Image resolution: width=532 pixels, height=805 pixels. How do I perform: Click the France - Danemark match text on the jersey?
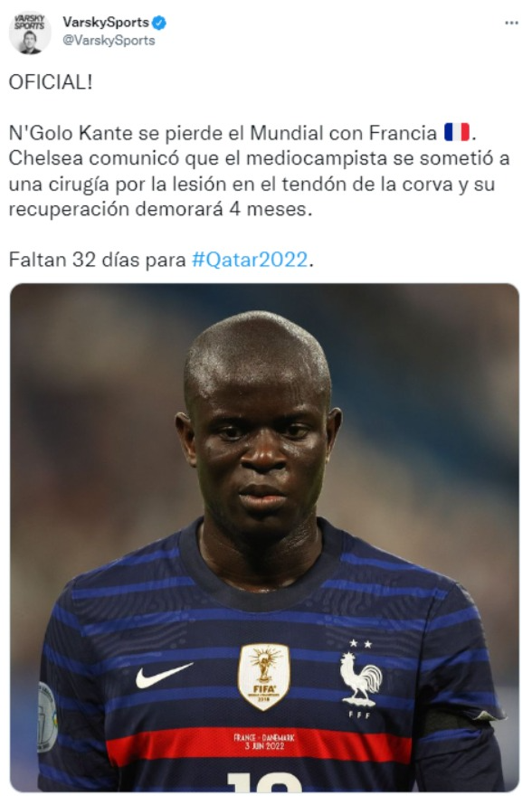pyautogui.click(x=264, y=742)
